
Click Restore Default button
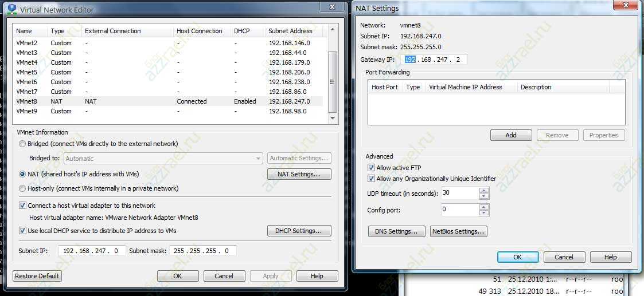coord(37,276)
